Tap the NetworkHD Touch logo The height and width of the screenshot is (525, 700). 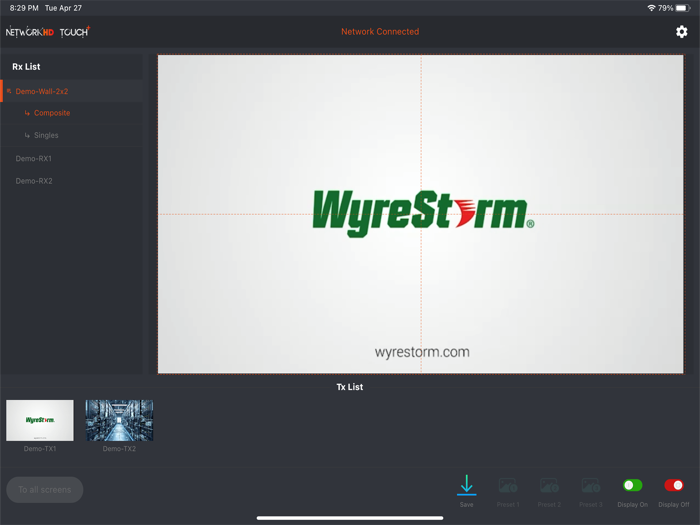pyautogui.click(x=47, y=32)
